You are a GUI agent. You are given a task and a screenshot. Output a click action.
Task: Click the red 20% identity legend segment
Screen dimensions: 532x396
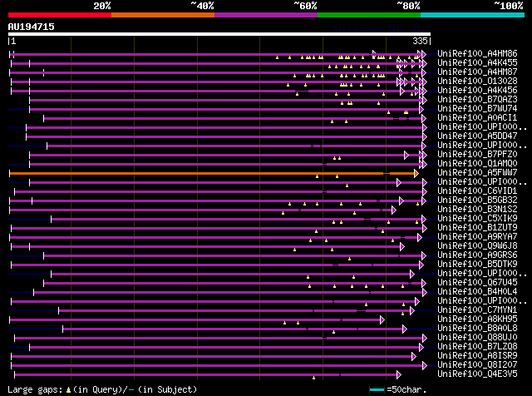click(60, 15)
